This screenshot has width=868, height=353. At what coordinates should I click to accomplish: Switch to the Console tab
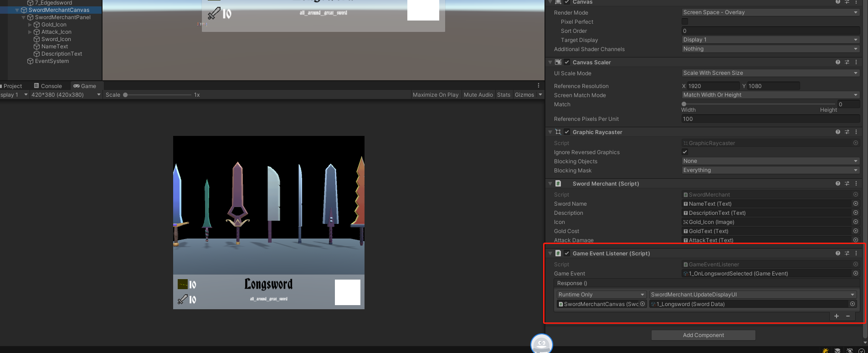tap(48, 86)
